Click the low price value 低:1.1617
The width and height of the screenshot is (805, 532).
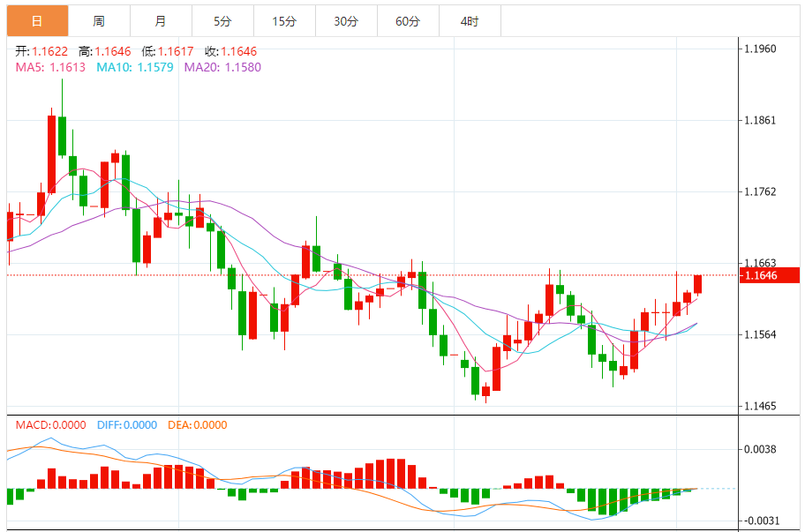coord(168,51)
